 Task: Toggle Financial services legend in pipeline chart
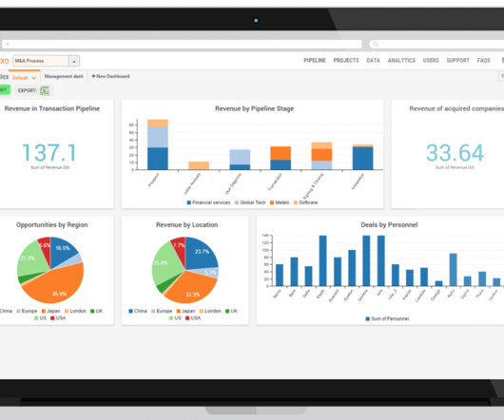pyautogui.click(x=208, y=202)
